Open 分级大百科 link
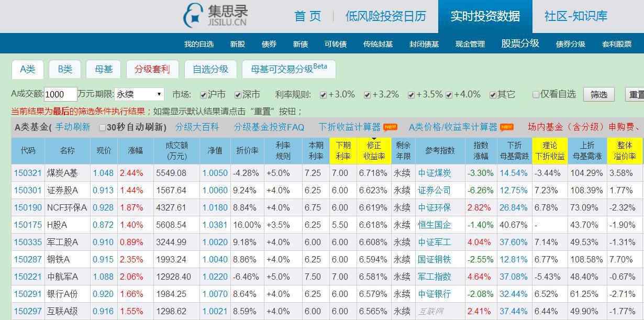 tap(197, 127)
